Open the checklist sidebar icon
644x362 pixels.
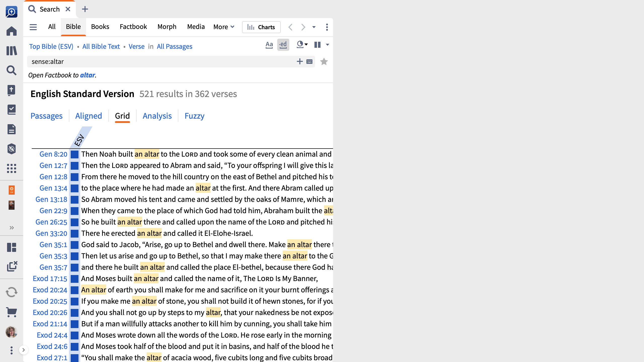coord(12,110)
